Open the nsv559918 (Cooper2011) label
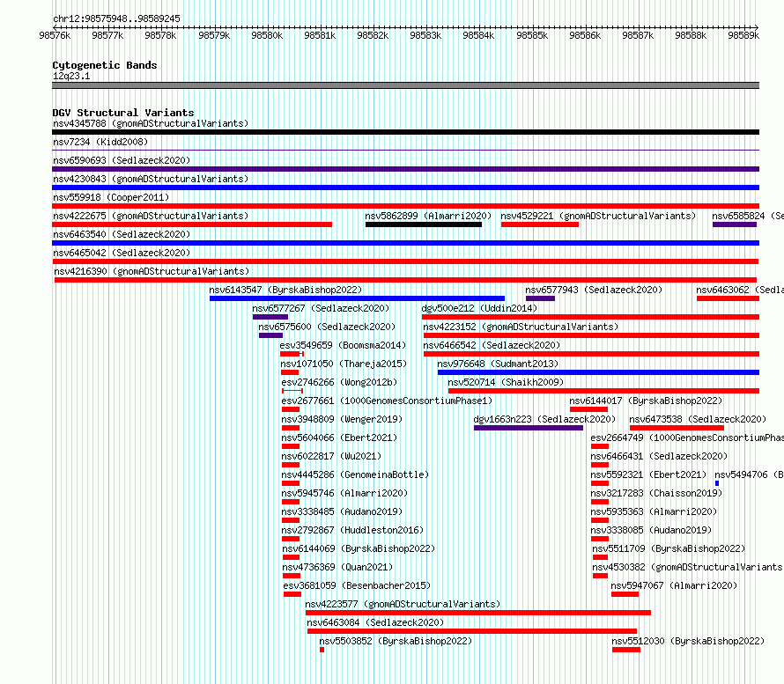This screenshot has height=684, width=784. pyautogui.click(x=111, y=197)
